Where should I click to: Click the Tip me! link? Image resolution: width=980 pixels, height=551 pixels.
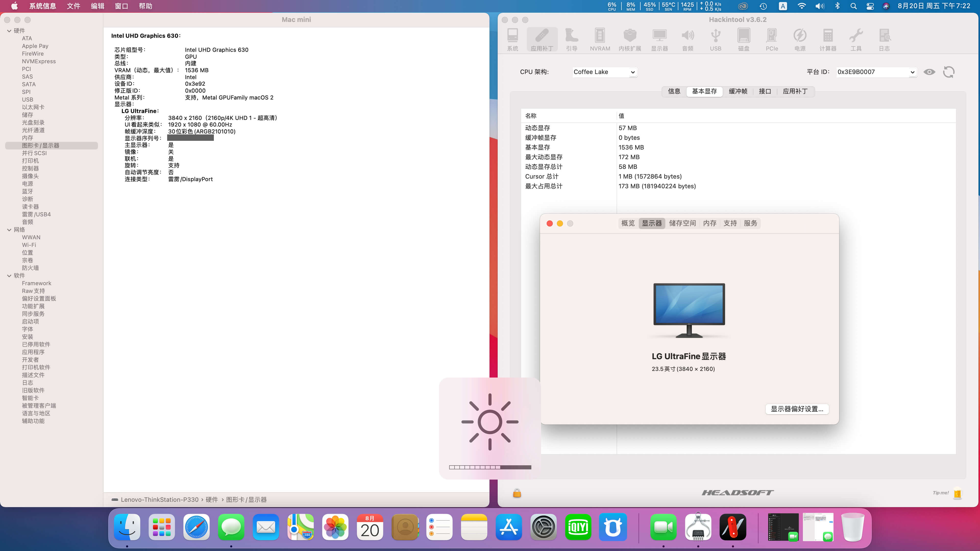pos(940,493)
